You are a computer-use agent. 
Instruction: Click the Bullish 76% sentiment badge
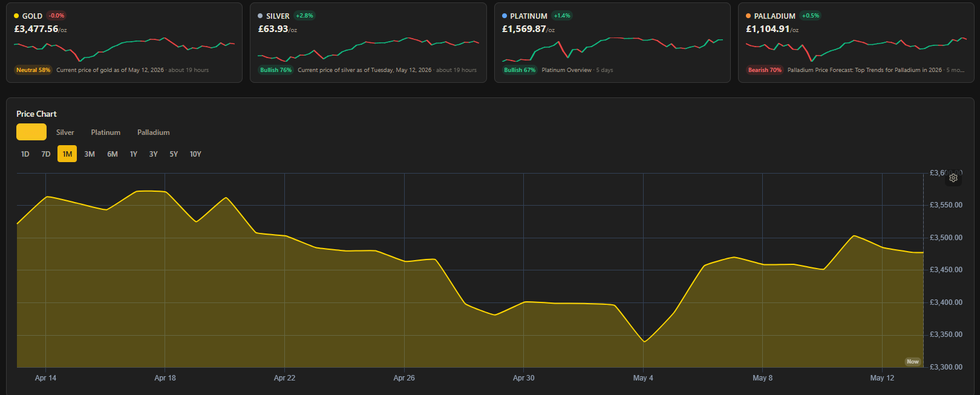pyautogui.click(x=276, y=70)
